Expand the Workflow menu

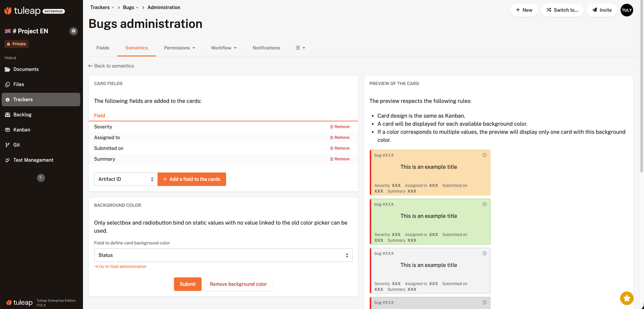pyautogui.click(x=224, y=48)
